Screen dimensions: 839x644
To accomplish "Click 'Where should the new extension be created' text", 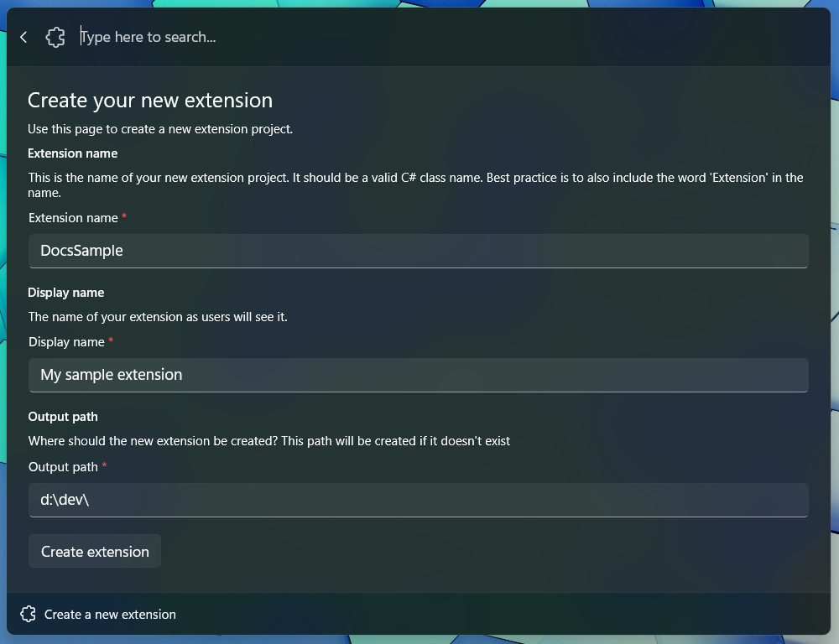I will [268, 441].
